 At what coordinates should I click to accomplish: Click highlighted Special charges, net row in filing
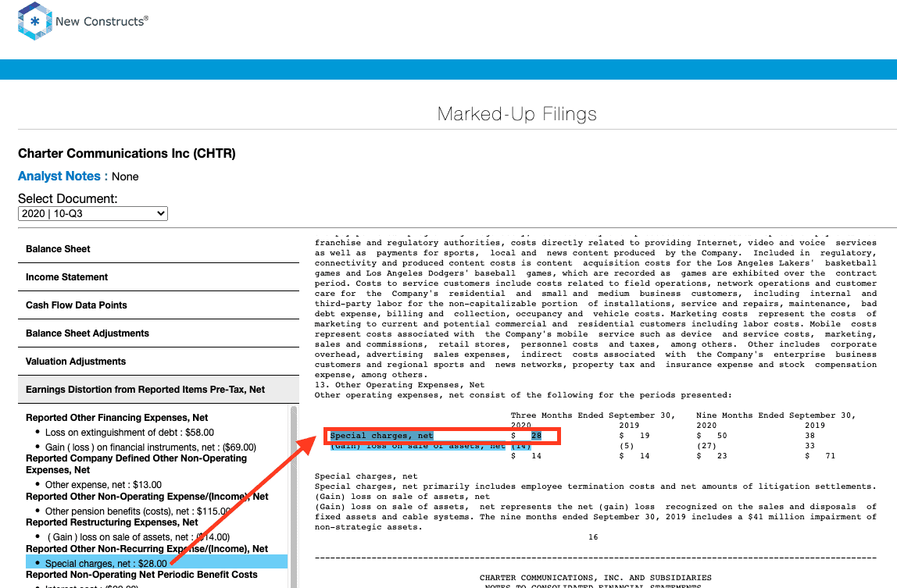click(381, 436)
